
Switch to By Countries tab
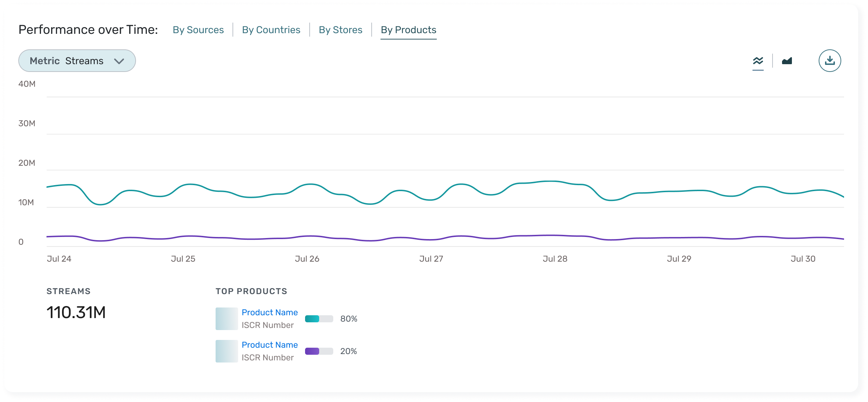coord(271,30)
